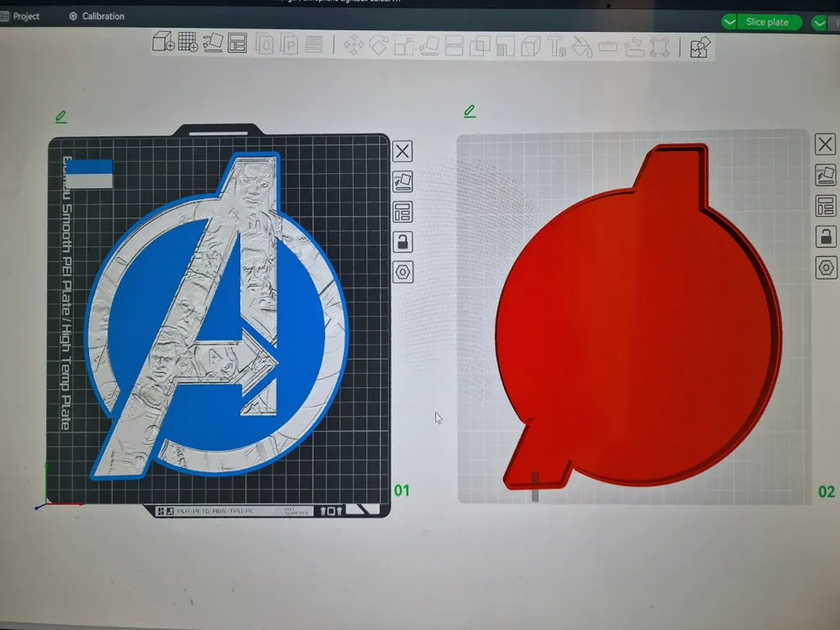This screenshot has height=630, width=840.
Task: Select the Seam painting tool
Action: point(530,46)
